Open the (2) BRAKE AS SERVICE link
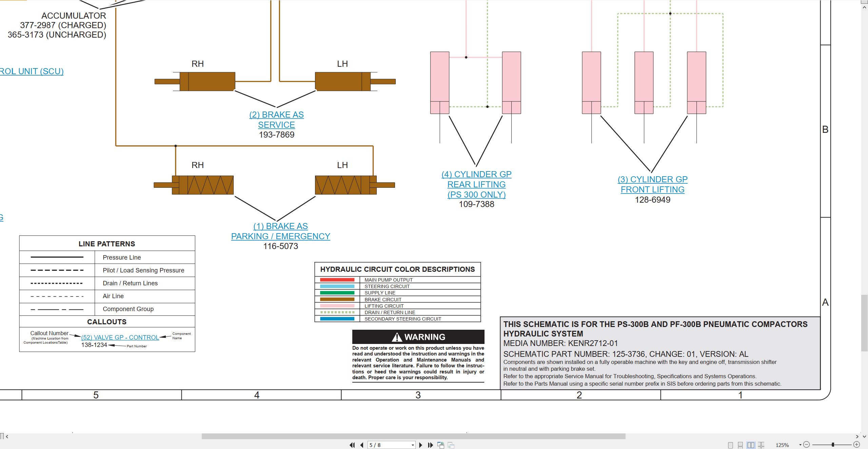 pyautogui.click(x=276, y=120)
